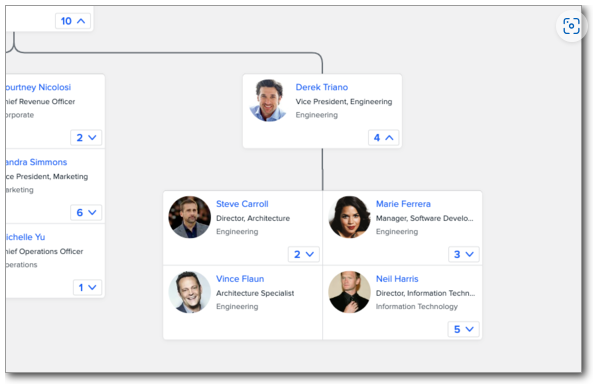Screen dimensions: 594x388
Task: Select the 'Director, Information Techn...' title text
Action: coord(425,293)
